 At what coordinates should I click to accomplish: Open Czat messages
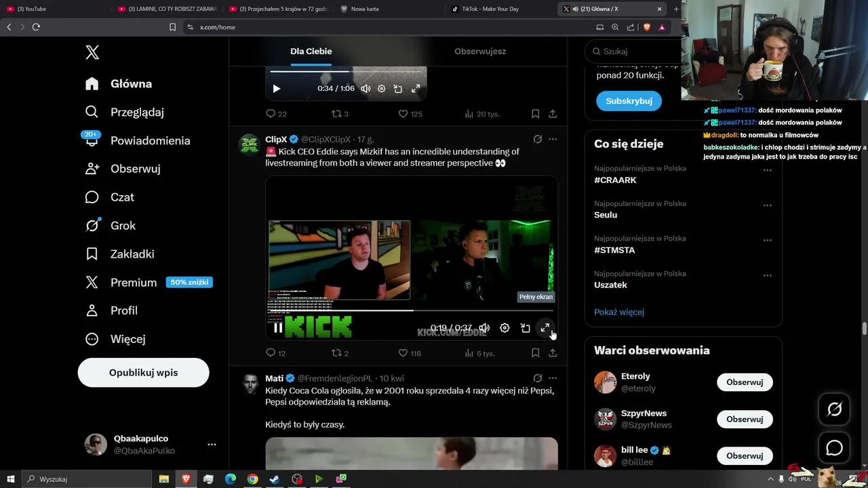[x=110, y=197]
